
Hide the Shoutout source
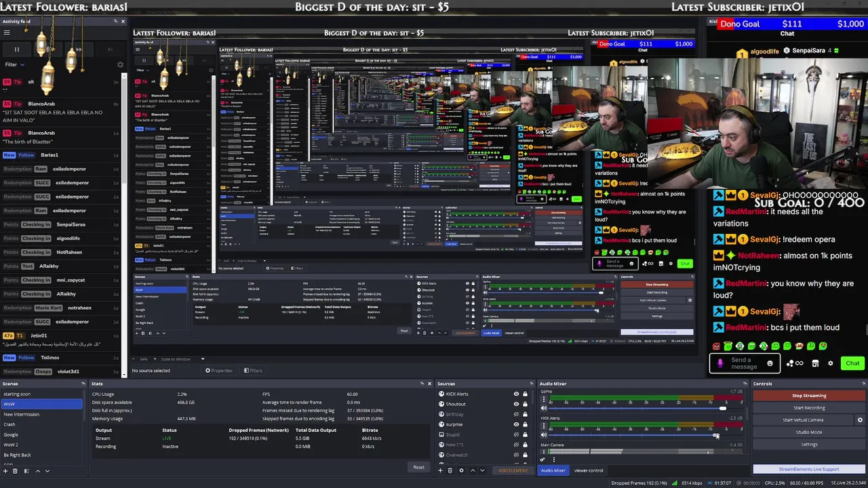(x=516, y=404)
